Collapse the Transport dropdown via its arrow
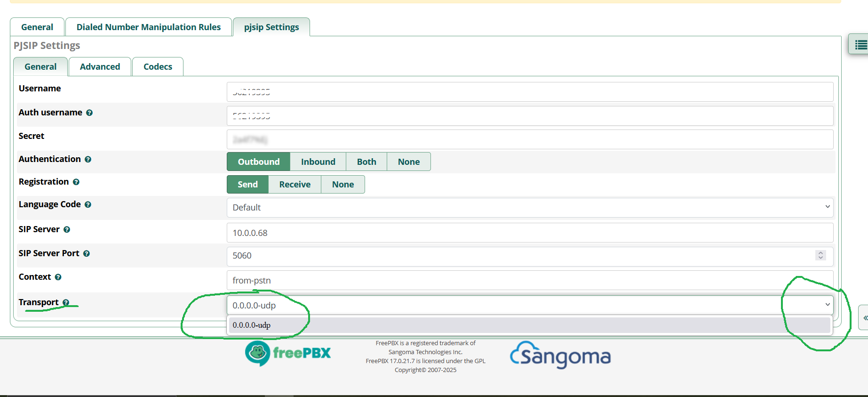 (827, 305)
